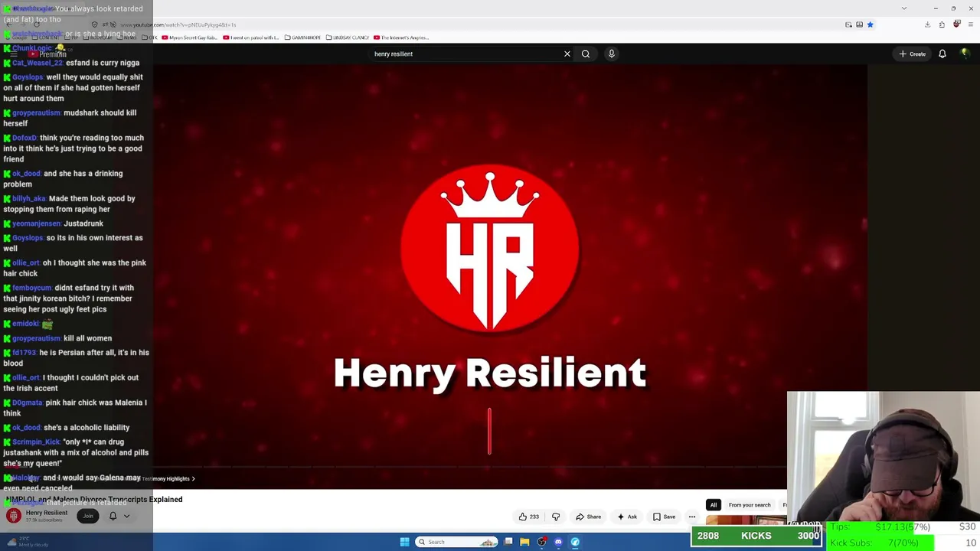Open the YouTube notifications bell
Screen dimensions: 980x551
coord(942,54)
